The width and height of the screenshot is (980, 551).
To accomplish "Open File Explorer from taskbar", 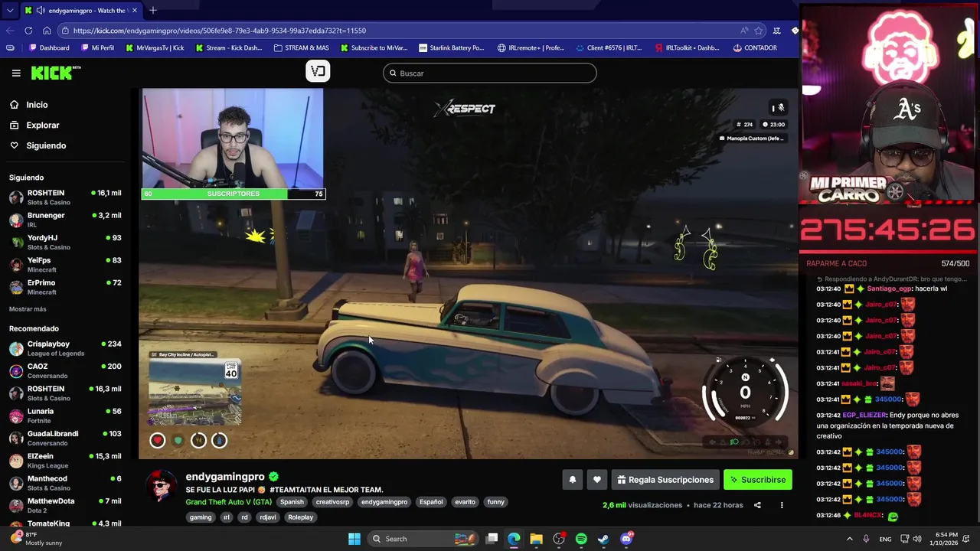I will pyautogui.click(x=536, y=539).
